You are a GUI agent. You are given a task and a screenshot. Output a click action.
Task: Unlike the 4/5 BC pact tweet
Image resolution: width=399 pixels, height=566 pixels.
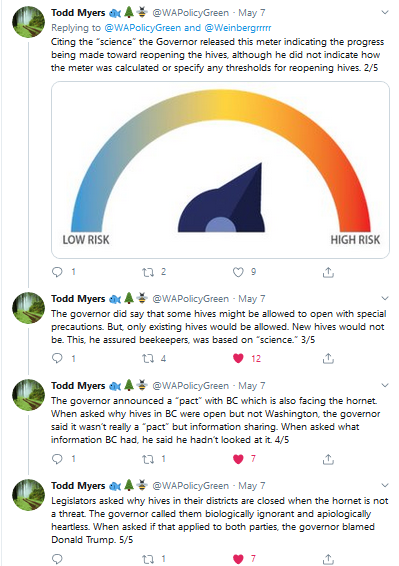point(238,458)
